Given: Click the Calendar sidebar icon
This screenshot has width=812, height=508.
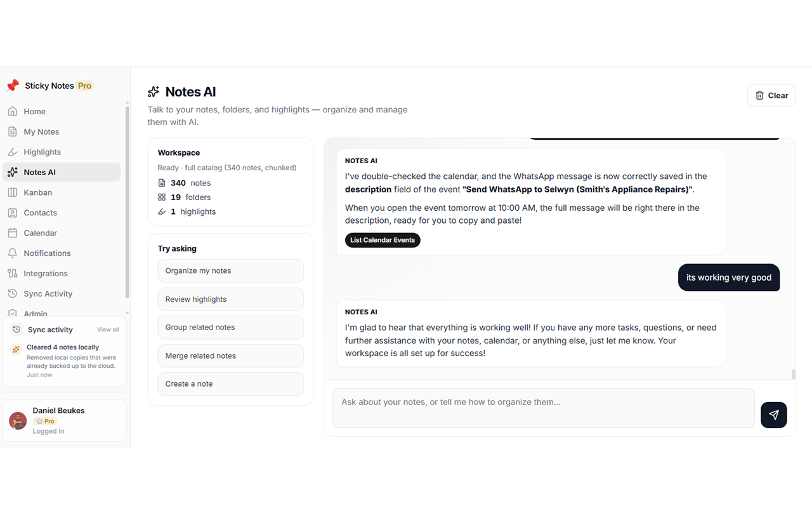Looking at the screenshot, I should (12, 233).
